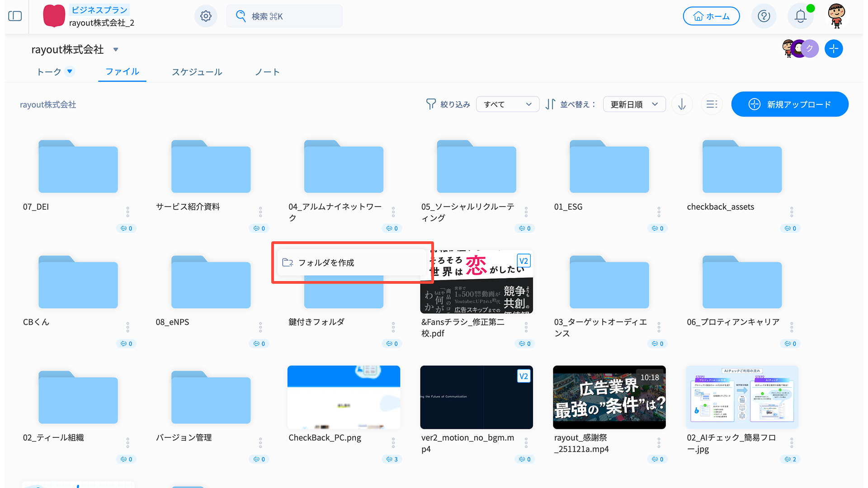Switch to list view icon
Viewport: 868px width, 488px height.
click(712, 104)
